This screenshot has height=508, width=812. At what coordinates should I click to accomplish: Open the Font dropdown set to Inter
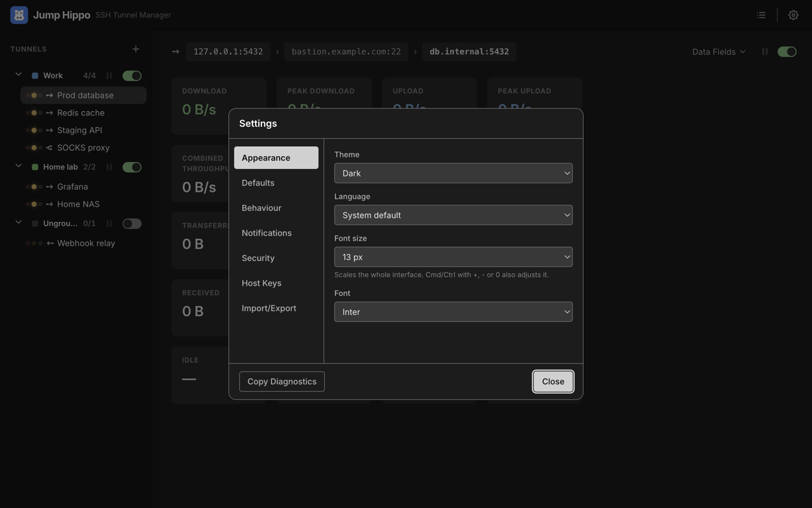point(454,312)
